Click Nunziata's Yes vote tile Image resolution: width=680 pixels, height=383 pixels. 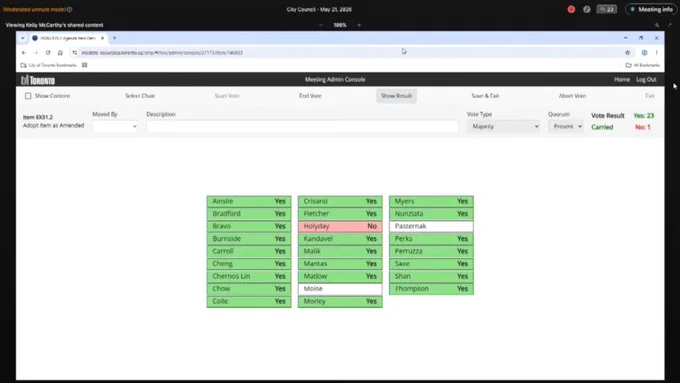pyautogui.click(x=431, y=213)
